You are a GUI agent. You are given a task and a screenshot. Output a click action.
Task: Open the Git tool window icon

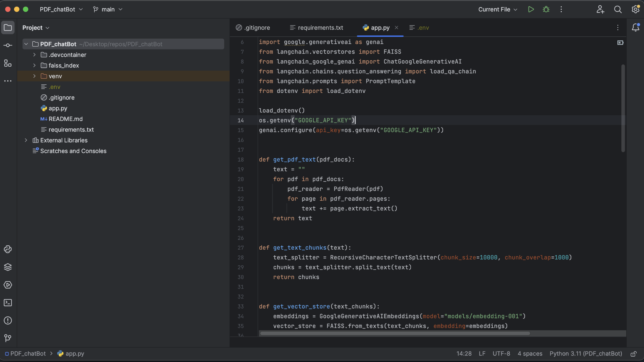pos(8,338)
